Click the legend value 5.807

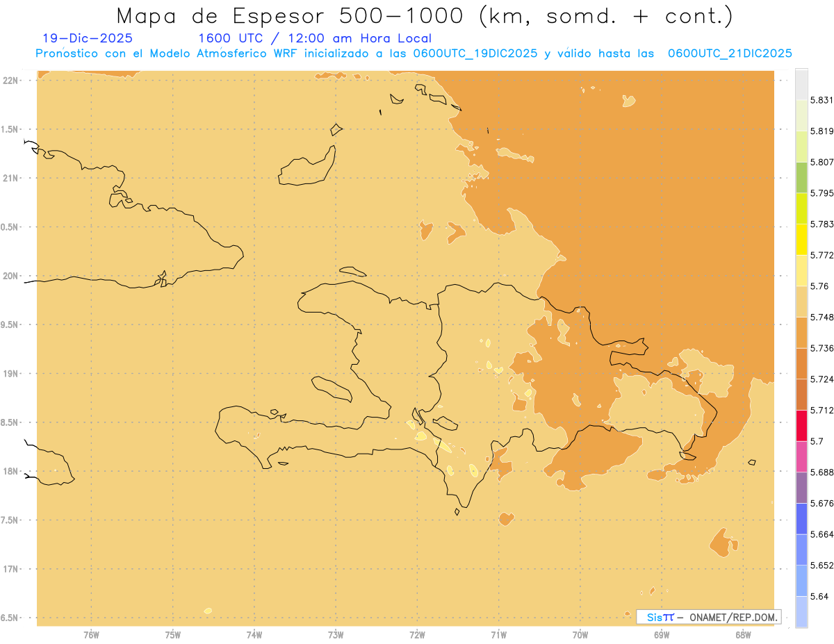tap(822, 162)
